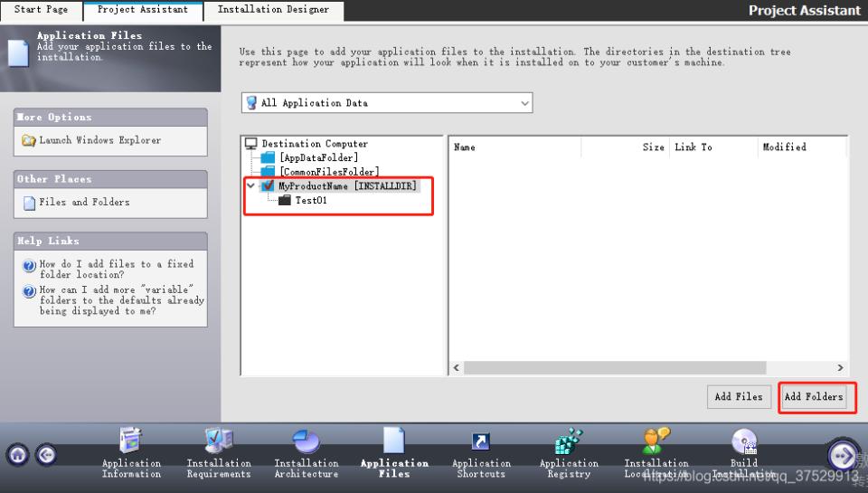This screenshot has width=868, height=493.
Task: Open 'How do I add files' help link
Action: pyautogui.click(x=117, y=270)
